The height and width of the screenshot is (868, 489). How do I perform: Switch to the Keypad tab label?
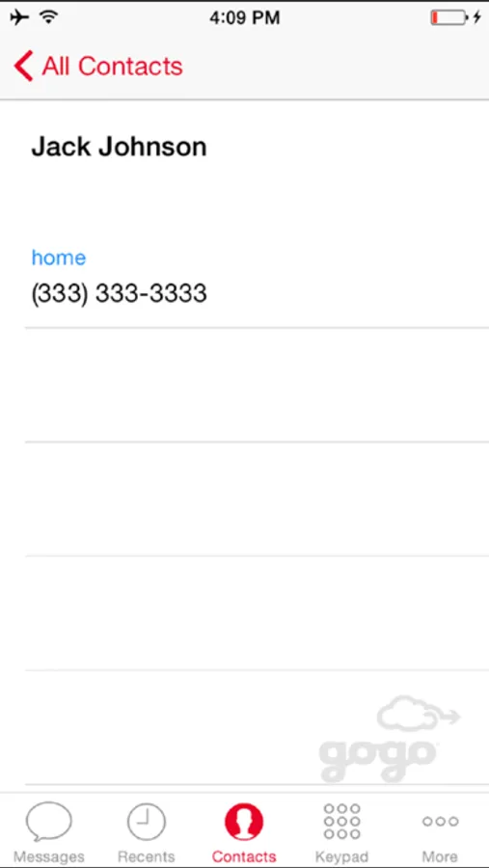[x=341, y=857]
